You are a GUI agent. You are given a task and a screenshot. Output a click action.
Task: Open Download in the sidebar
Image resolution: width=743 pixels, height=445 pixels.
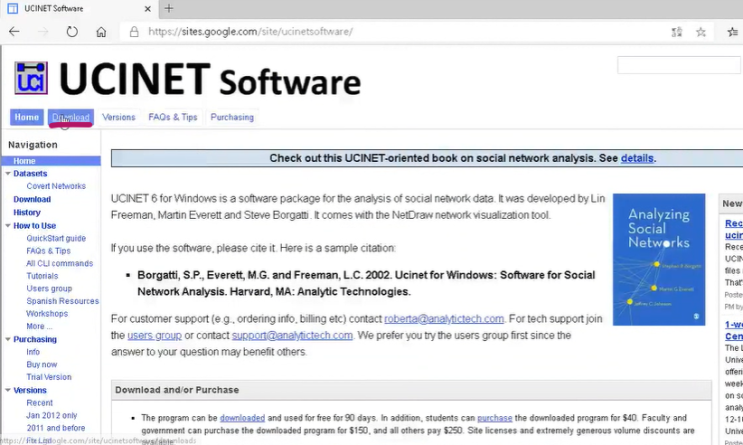pos(32,200)
